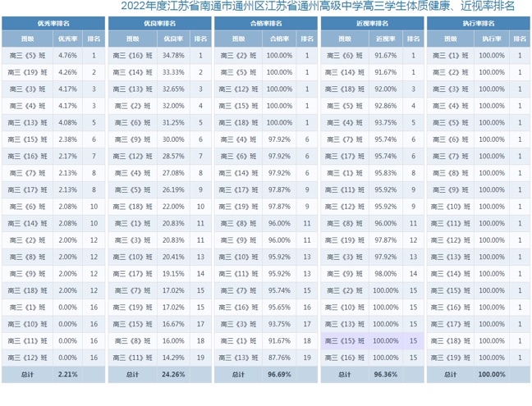
Task: Click the 近视率 column header
Action: click(x=385, y=39)
